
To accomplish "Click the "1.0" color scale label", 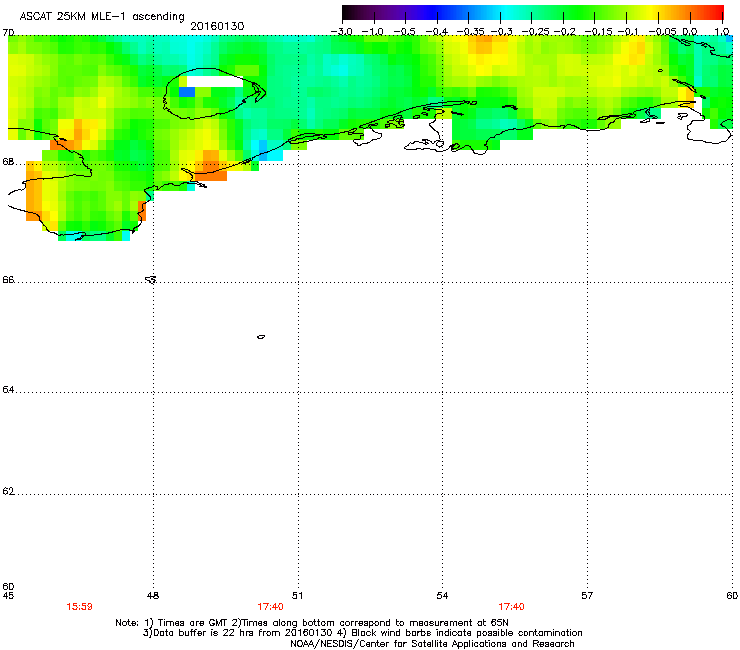I will point(722,32).
